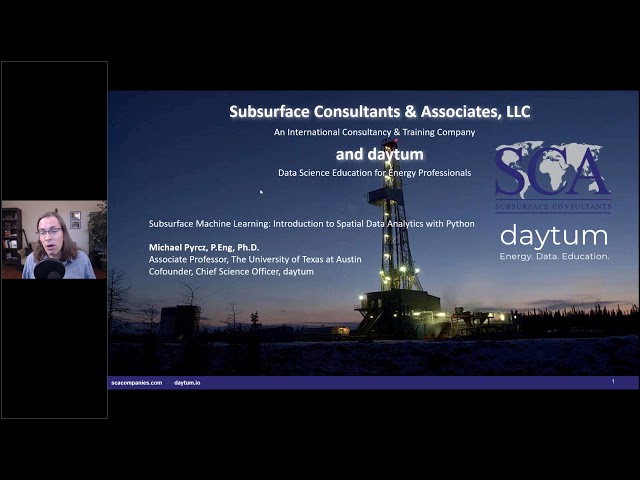Click 'An International Consultancy & Training Company' subtitle
This screenshot has width=640, height=480.
374,132
